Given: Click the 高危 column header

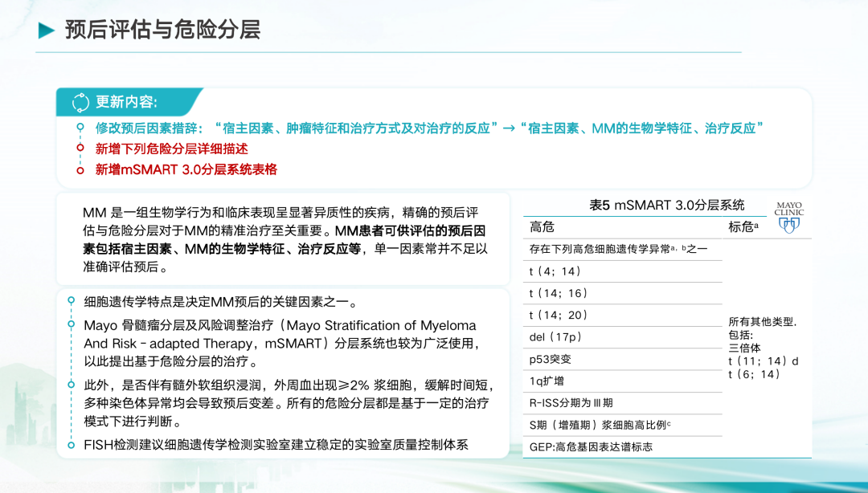Looking at the screenshot, I should click(x=542, y=227).
